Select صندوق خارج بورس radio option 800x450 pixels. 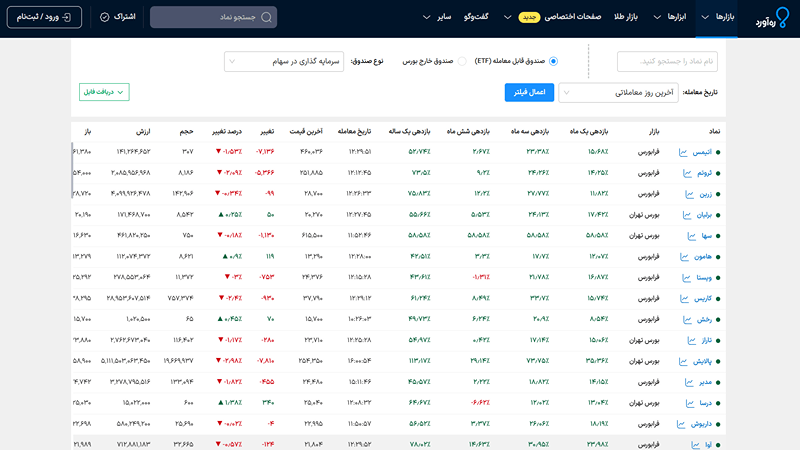[x=462, y=61]
